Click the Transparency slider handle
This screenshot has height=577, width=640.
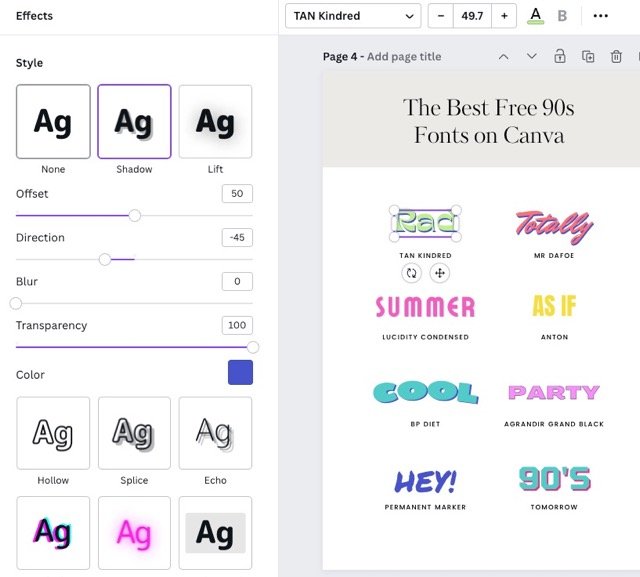[253, 347]
